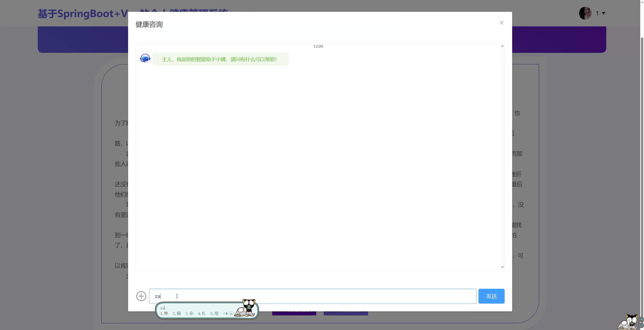
Task: Select IME candidate 1 咋
Action: [164, 314]
